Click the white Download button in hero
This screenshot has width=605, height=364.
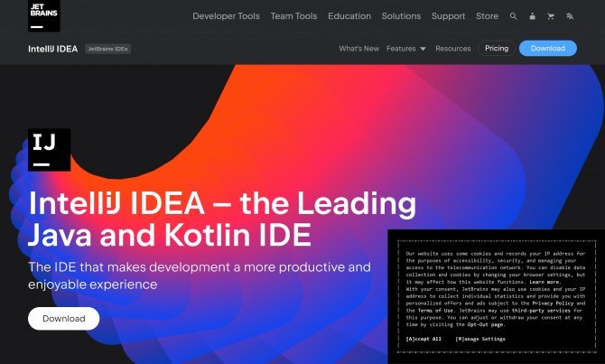[x=64, y=319]
